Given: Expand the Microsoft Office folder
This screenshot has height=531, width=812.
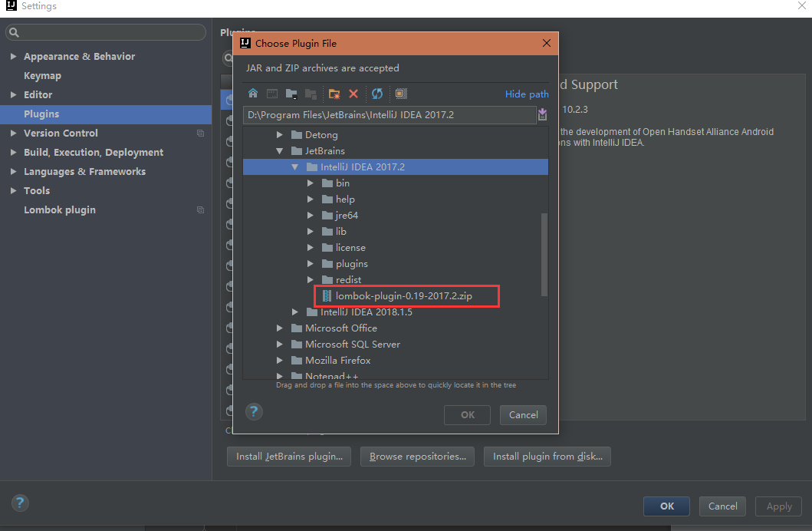Looking at the screenshot, I should pos(280,328).
